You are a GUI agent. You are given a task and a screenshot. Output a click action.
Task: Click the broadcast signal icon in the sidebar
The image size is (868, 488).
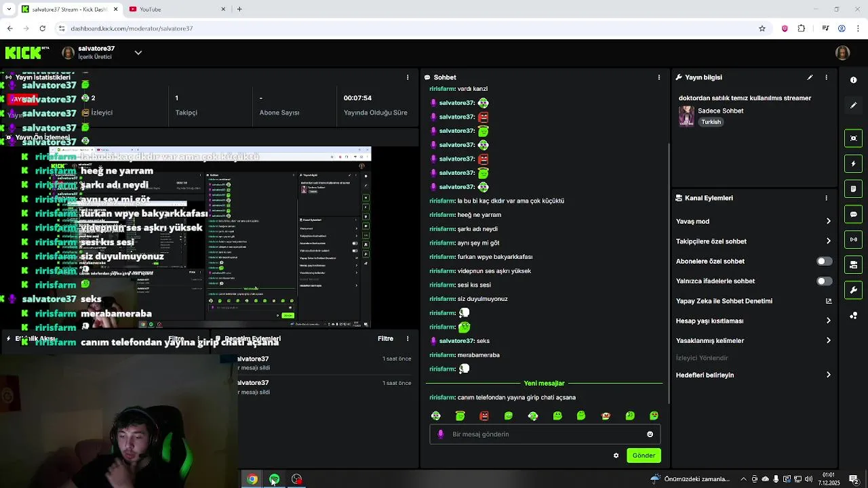pos(853,239)
